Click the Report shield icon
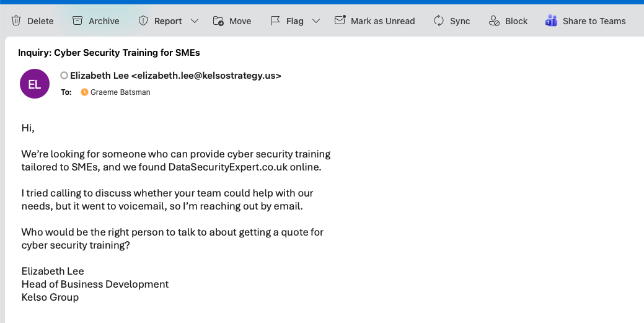Screen dimensions: 644x323 click(x=143, y=20)
